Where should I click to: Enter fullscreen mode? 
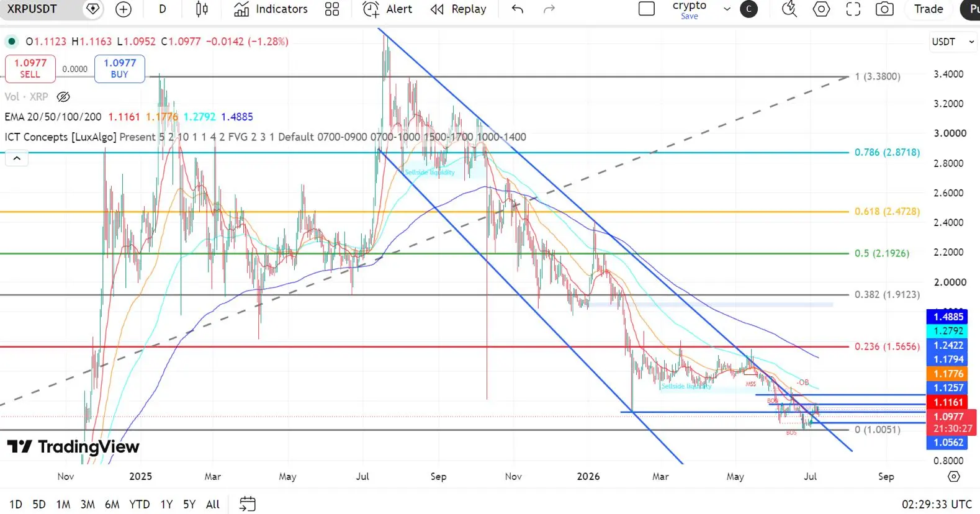tap(853, 9)
